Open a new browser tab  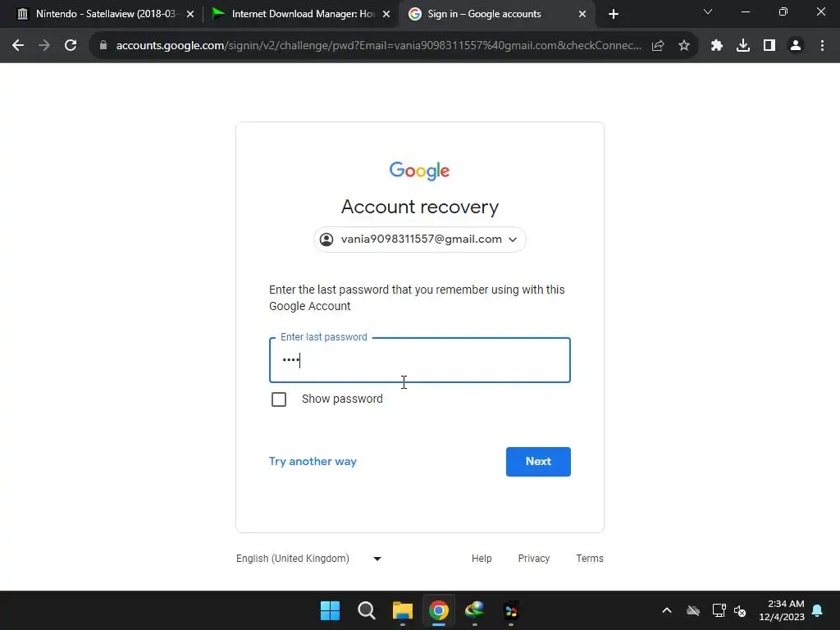click(x=614, y=14)
